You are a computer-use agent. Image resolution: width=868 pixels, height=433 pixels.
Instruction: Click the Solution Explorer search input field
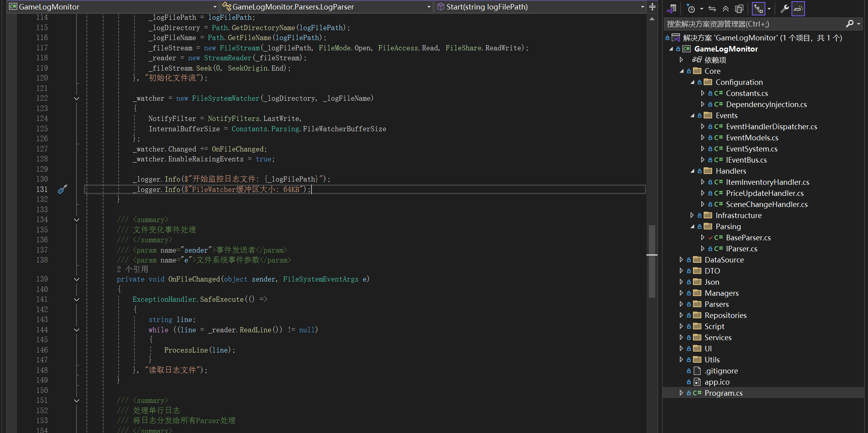(x=753, y=24)
